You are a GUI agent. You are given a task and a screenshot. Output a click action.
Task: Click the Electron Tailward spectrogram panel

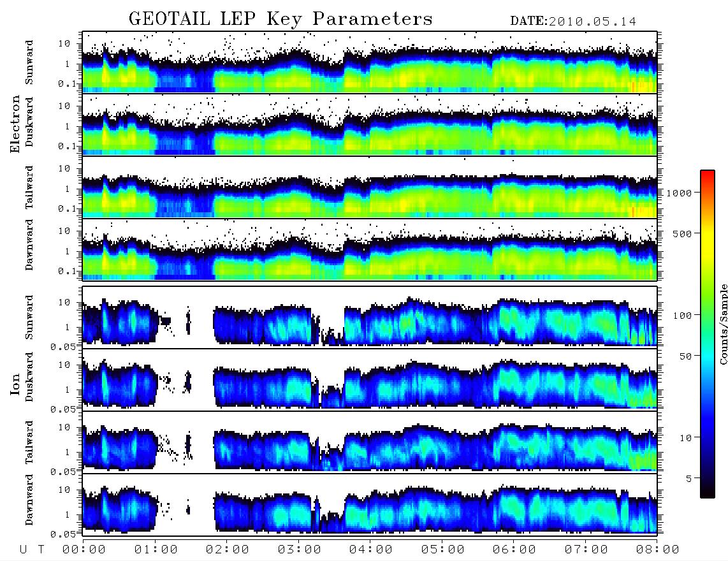[370, 187]
